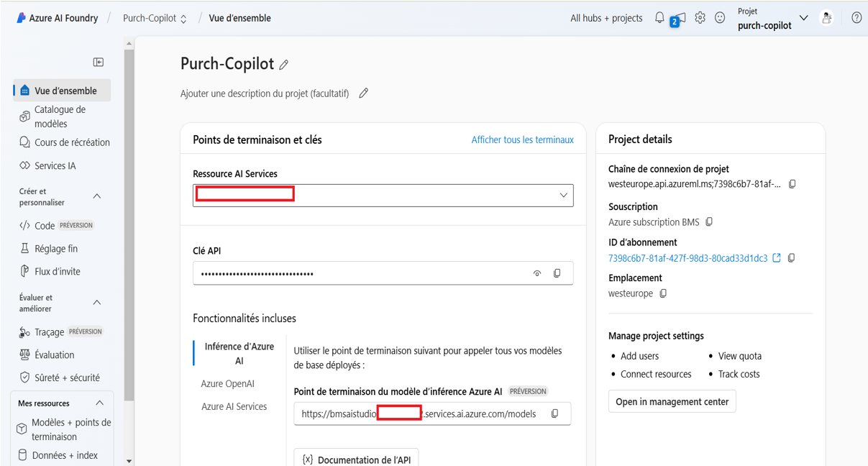The image size is (868, 466).
Task: Copy the Azure AI inference endpoint URL
Action: [554, 414]
